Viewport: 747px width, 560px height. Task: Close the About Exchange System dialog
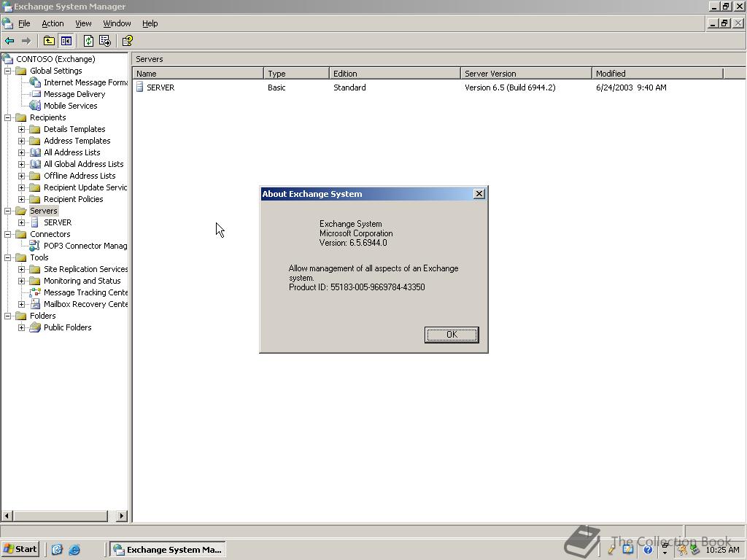tap(479, 193)
